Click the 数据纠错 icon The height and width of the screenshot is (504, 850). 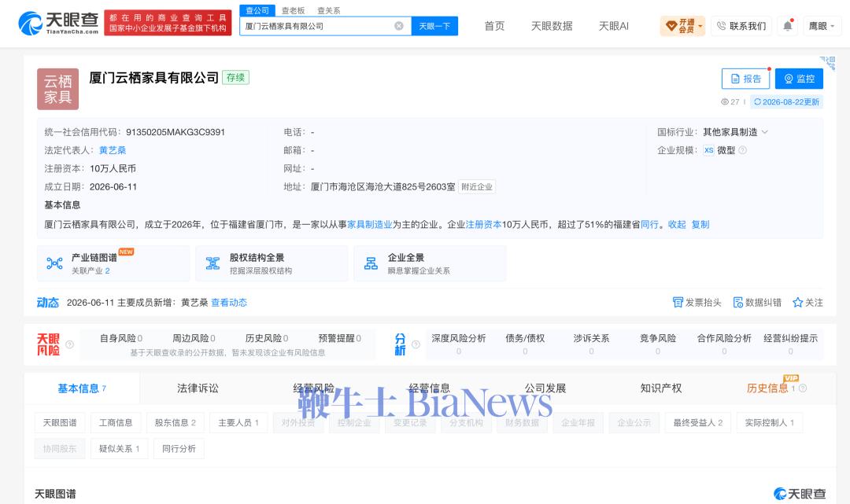(x=737, y=303)
